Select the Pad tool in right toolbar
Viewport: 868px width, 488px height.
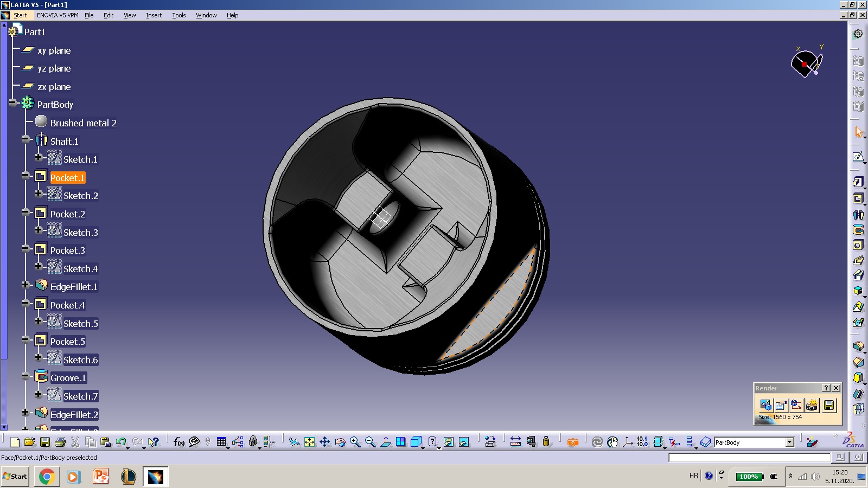point(858,182)
